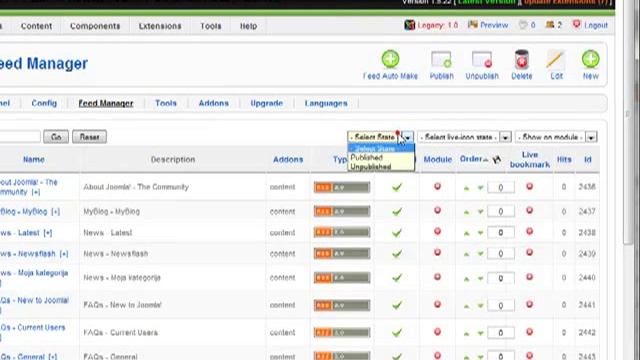This screenshot has width=640, height=360.
Task: Click Logout in the top bar
Action: (x=596, y=25)
